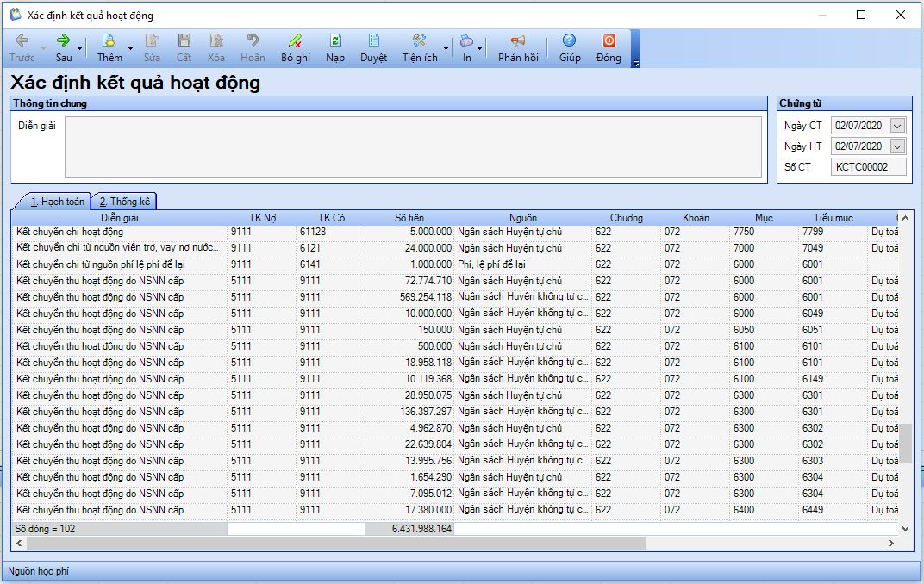Click the Diễn giải description text box
Image resolution: width=924 pixels, height=584 pixels.
tap(413, 147)
